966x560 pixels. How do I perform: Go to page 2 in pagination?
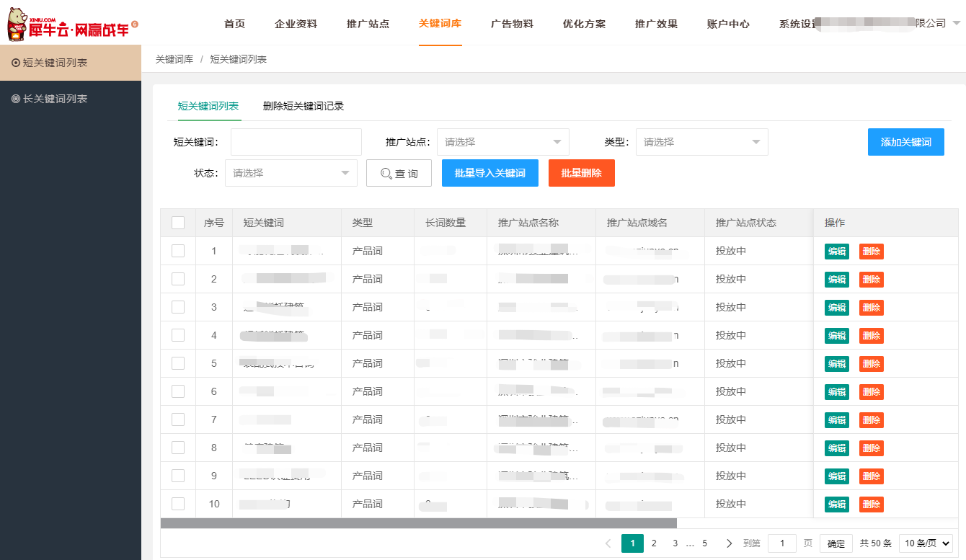(x=654, y=543)
